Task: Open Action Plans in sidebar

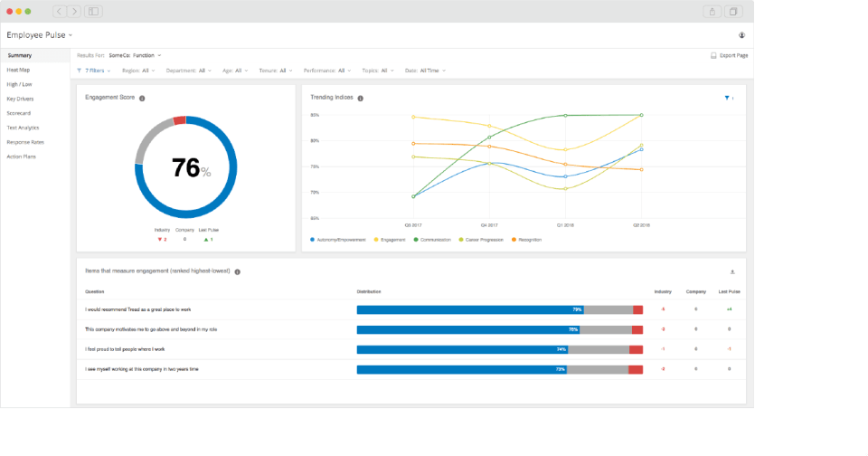Action: tap(21, 157)
